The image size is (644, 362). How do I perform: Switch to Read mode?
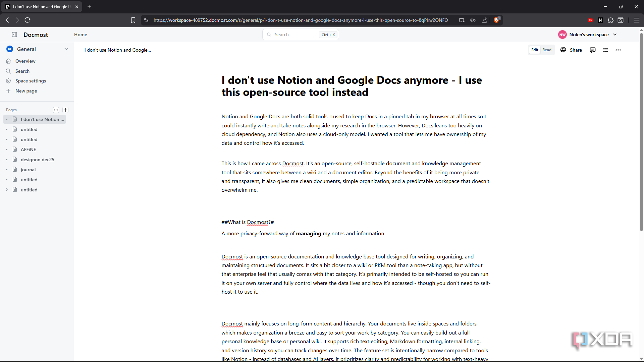tap(547, 50)
